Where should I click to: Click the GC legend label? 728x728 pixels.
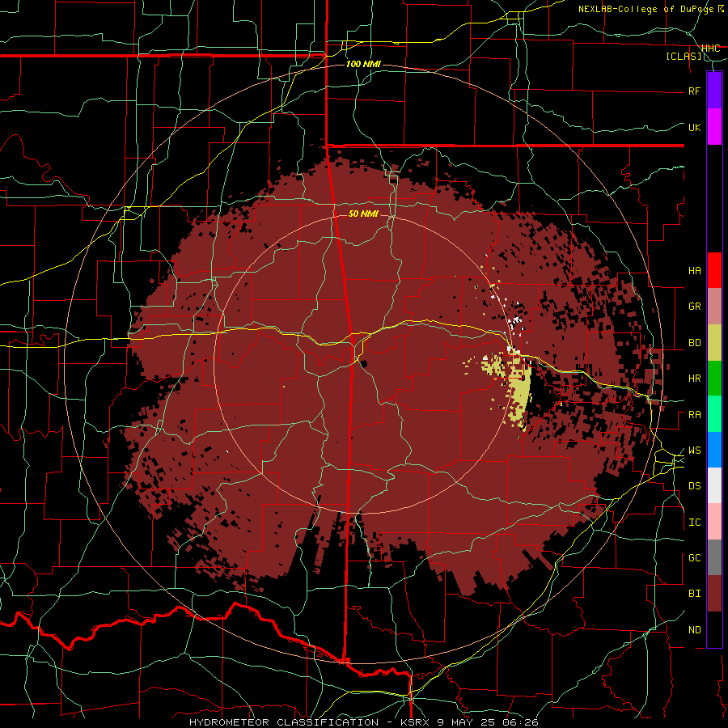695,558
